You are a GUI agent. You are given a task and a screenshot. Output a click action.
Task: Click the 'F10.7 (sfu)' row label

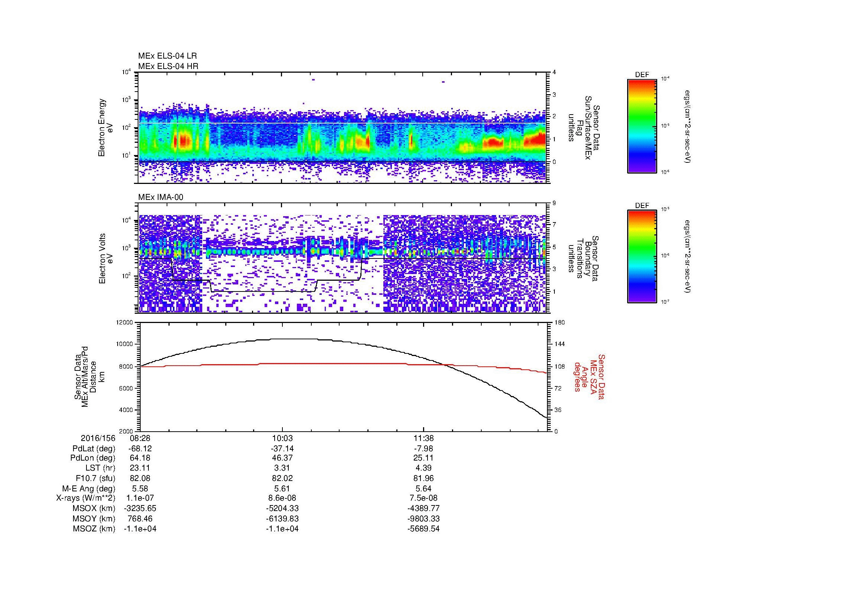pos(95,478)
